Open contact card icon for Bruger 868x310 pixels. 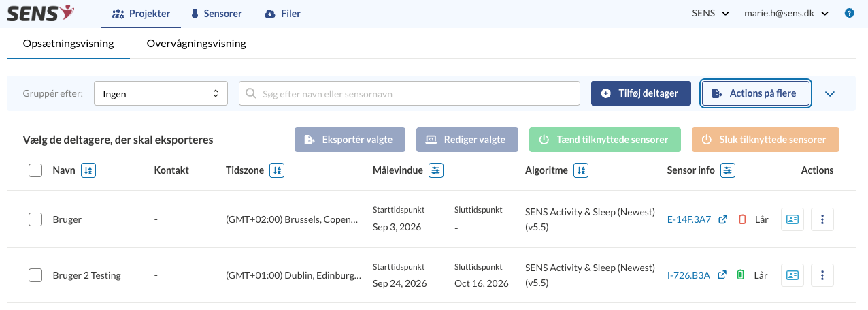click(792, 219)
